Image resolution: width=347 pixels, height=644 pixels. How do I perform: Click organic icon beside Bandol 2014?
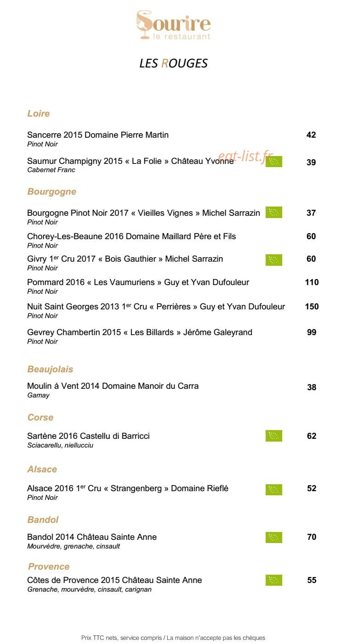point(274,538)
